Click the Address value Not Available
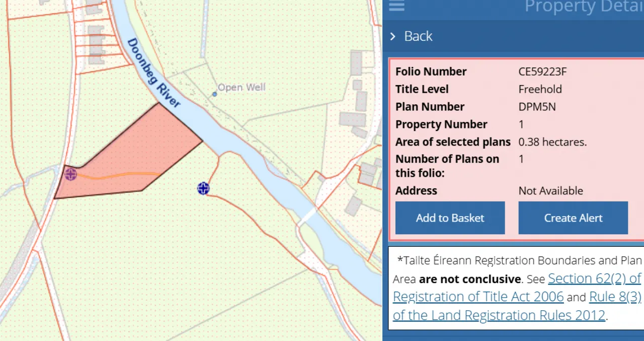The image size is (644, 341). (x=550, y=190)
